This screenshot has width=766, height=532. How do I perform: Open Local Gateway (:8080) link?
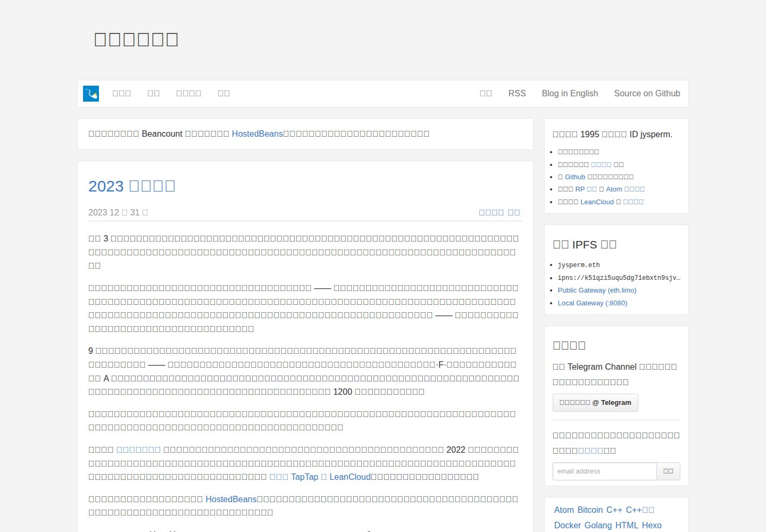pyautogui.click(x=593, y=303)
